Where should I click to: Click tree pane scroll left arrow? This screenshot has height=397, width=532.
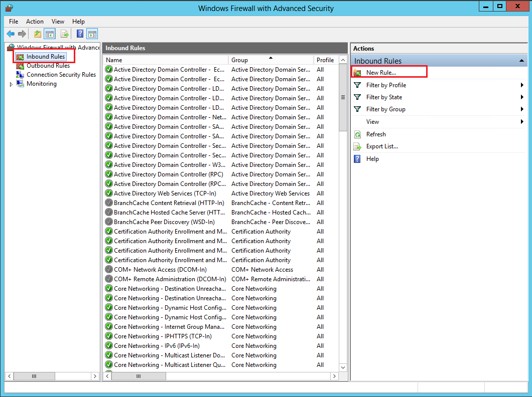tap(10, 376)
